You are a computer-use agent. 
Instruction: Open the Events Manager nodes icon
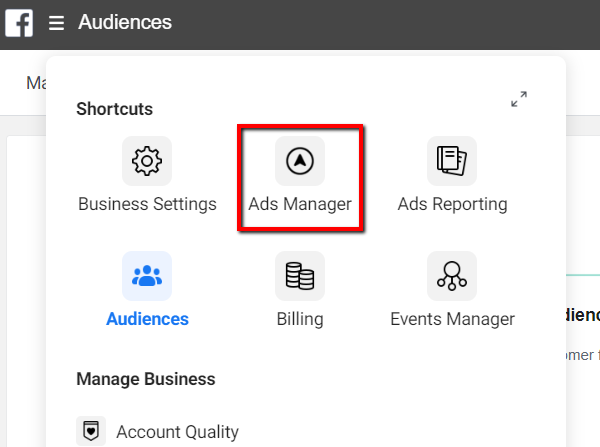(452, 276)
